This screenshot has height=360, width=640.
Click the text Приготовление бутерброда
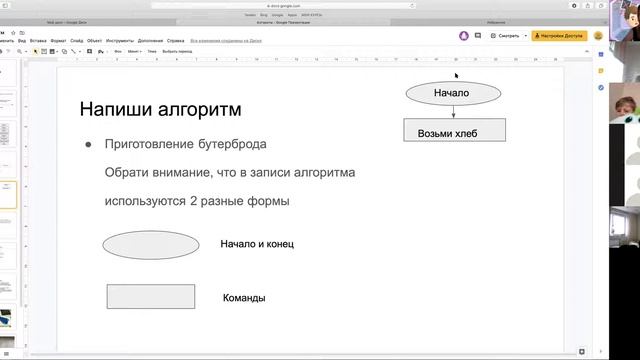coord(185,144)
